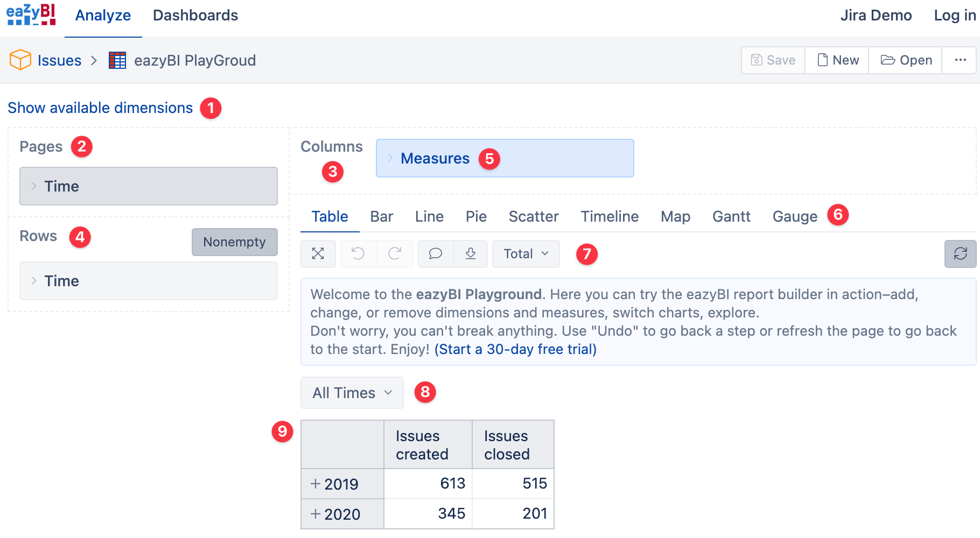Expand the Measures dimension chevron
This screenshot has width=980, height=538.
pyautogui.click(x=391, y=158)
